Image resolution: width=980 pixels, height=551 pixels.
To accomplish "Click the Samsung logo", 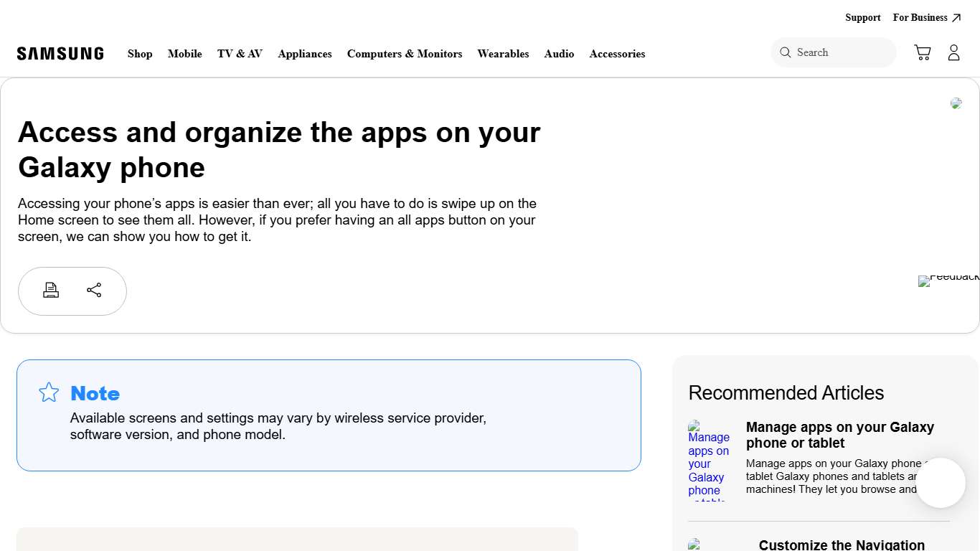I will click(60, 52).
